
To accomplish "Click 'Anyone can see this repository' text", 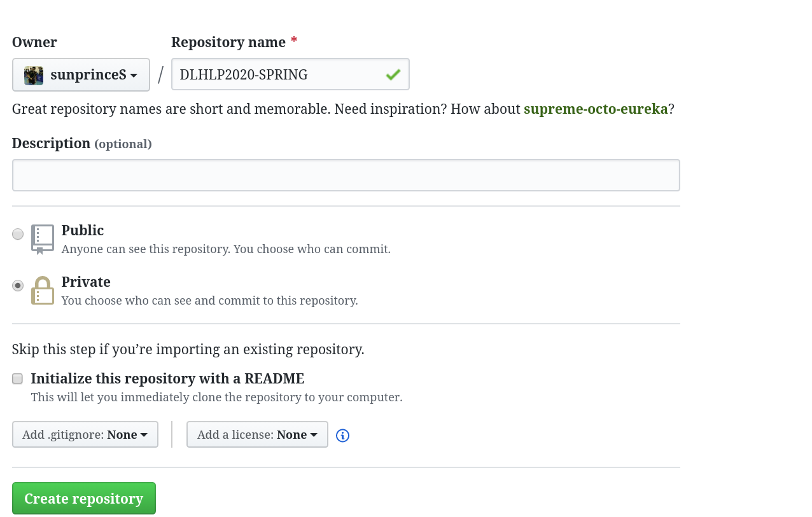I will 226,249.
